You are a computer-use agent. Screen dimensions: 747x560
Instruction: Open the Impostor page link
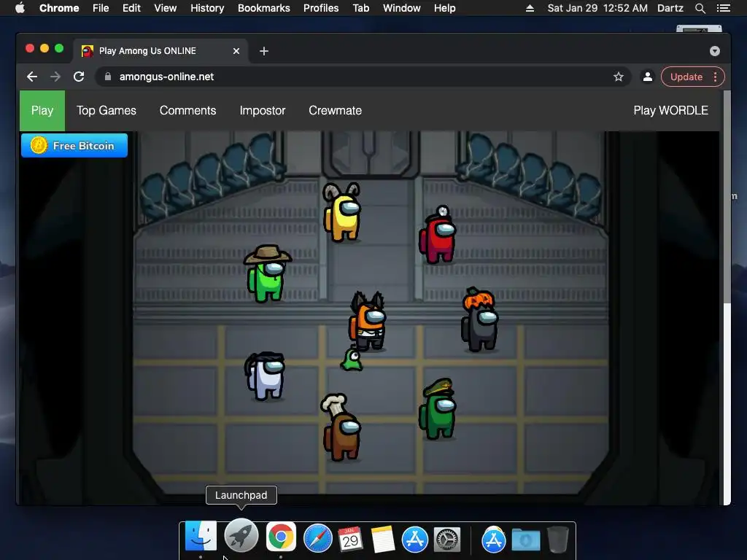(263, 111)
